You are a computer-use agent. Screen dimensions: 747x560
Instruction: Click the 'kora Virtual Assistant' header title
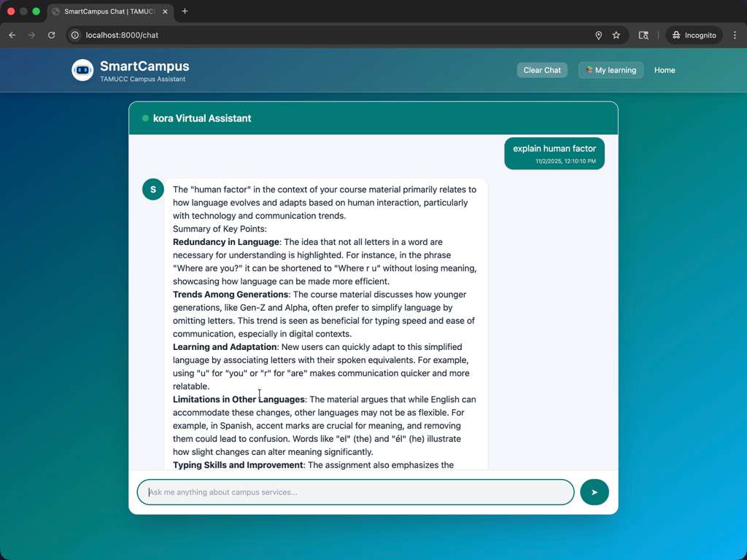pos(202,119)
